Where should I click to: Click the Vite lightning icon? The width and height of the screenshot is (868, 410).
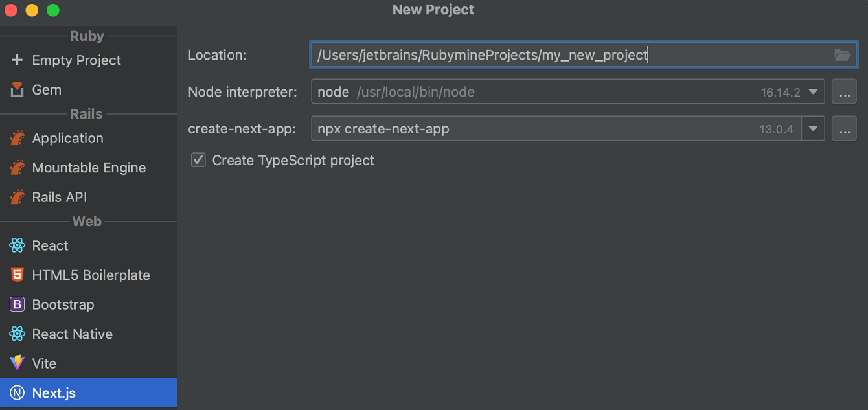point(17,363)
